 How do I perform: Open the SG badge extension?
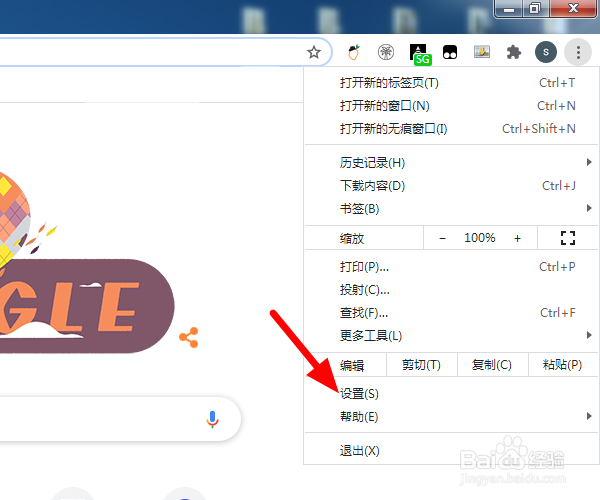(420, 54)
